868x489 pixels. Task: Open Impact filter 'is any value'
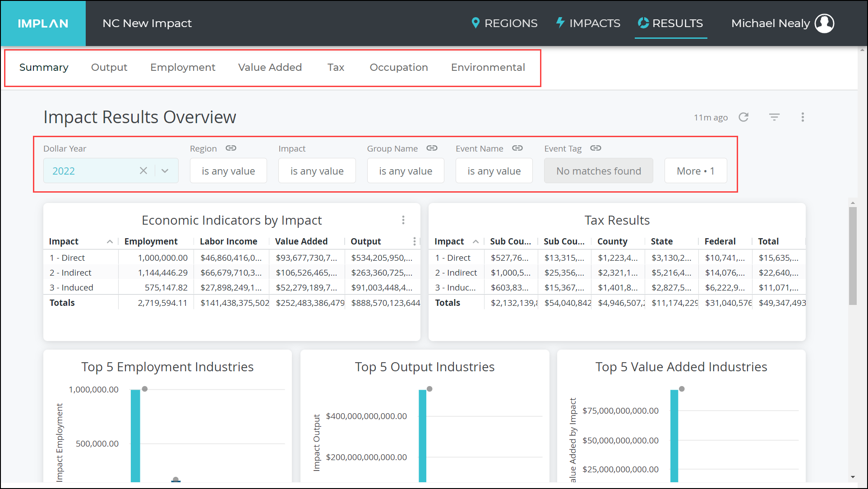(x=317, y=171)
